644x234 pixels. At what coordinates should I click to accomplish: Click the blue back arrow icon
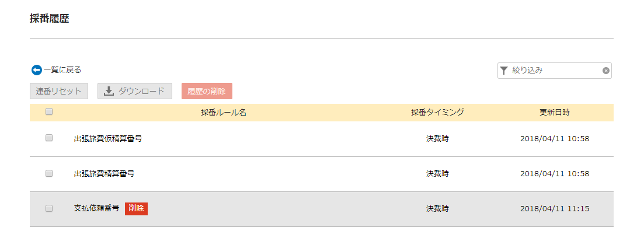tap(37, 70)
